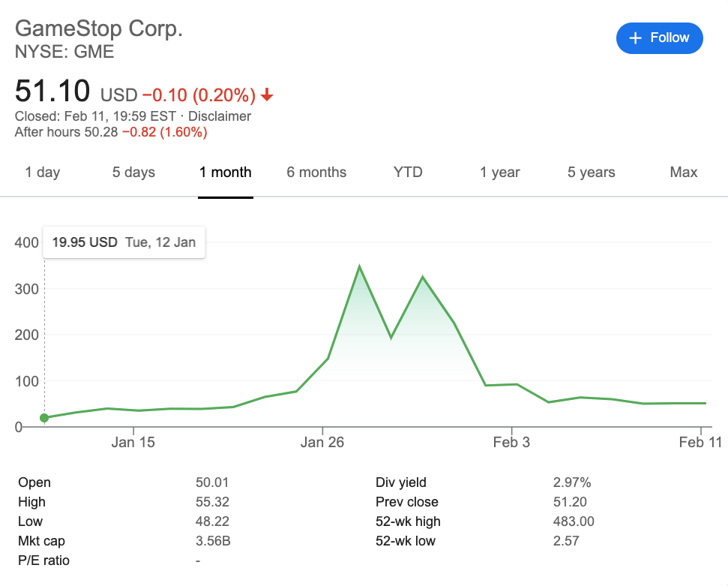
Task: Select the 5 years tab
Action: (591, 173)
